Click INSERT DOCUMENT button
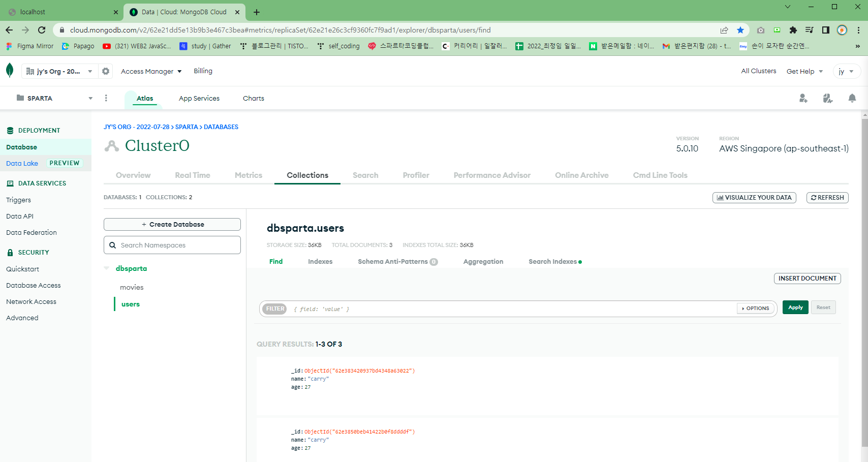 (x=807, y=279)
